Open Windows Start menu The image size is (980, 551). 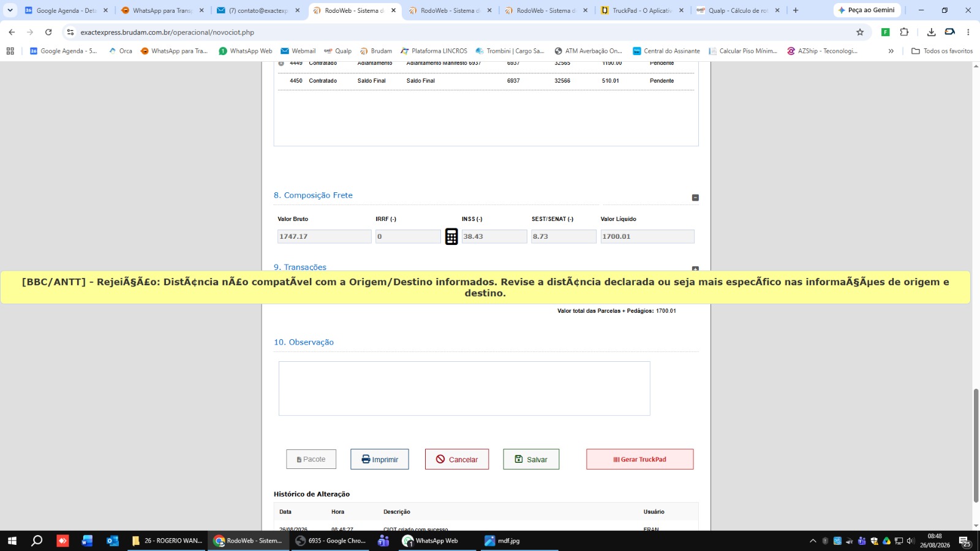click(x=12, y=541)
